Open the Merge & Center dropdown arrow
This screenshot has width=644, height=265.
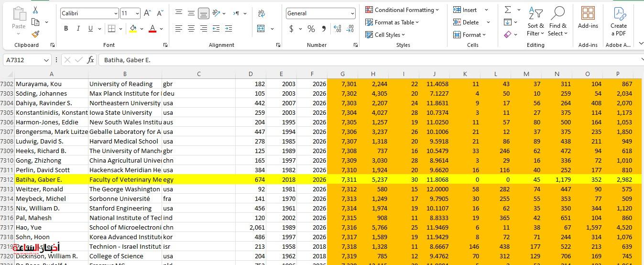coord(273,29)
